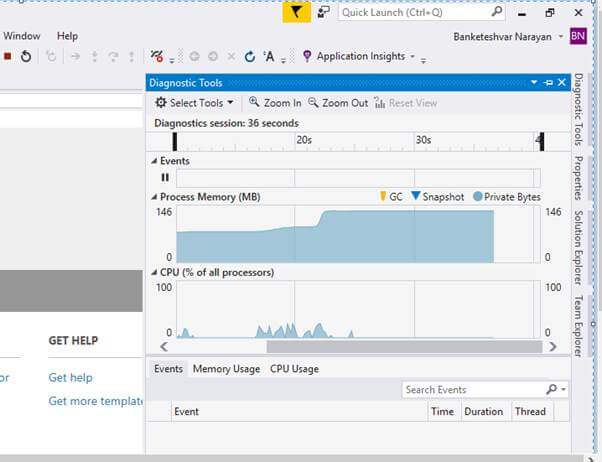Screen dimensions: 602x462
Task: Open account dropdown for Banketeshvar Narayan
Action: [561, 36]
